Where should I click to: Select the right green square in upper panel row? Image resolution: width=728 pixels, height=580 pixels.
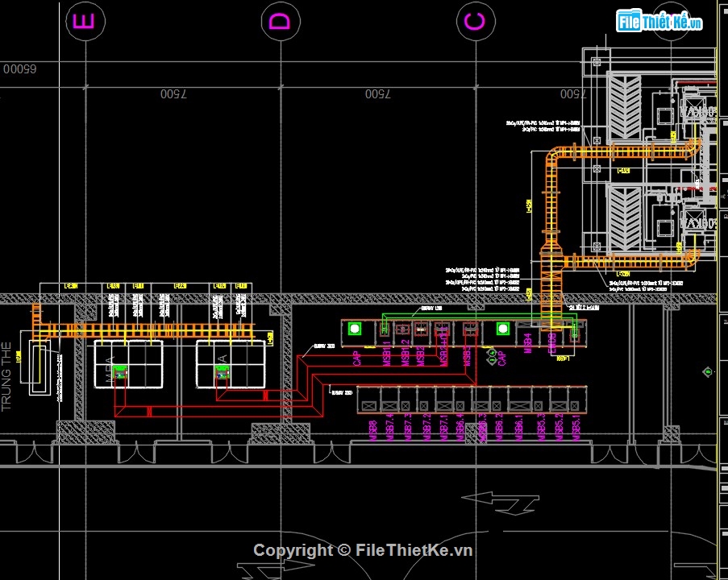(502, 329)
